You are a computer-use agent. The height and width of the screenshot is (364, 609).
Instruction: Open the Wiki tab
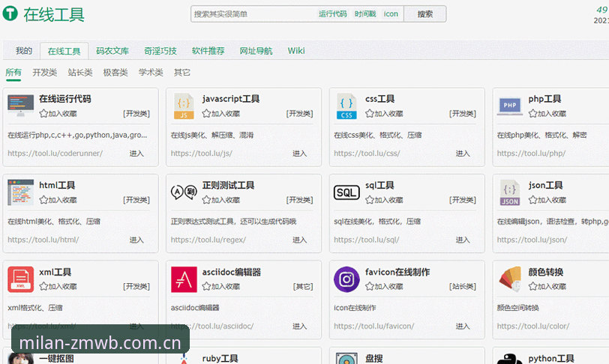(x=296, y=51)
